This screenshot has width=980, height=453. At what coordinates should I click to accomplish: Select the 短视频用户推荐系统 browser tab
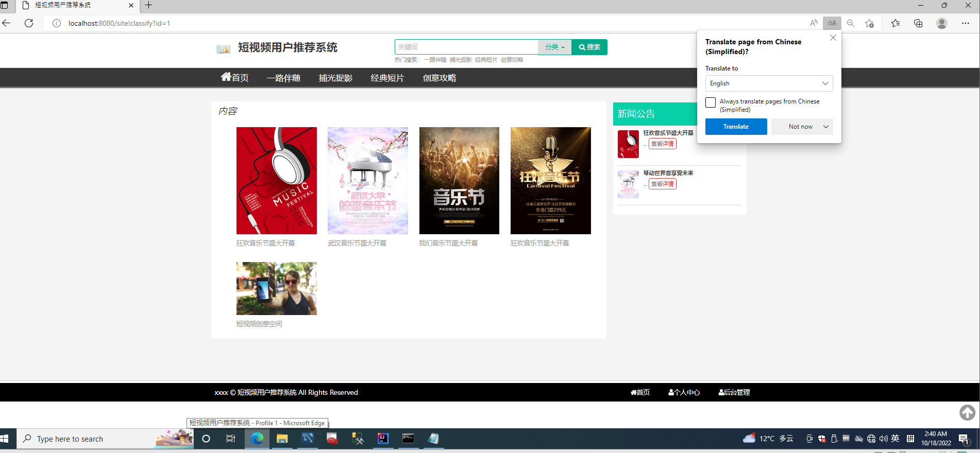pos(77,5)
